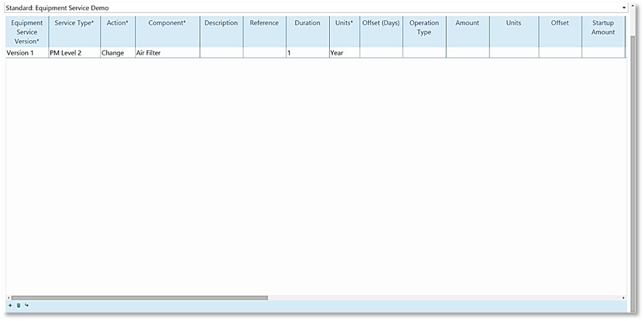Click the empty Reference cell of Version 1 row
Screen dimensions: 644x321
264,53
